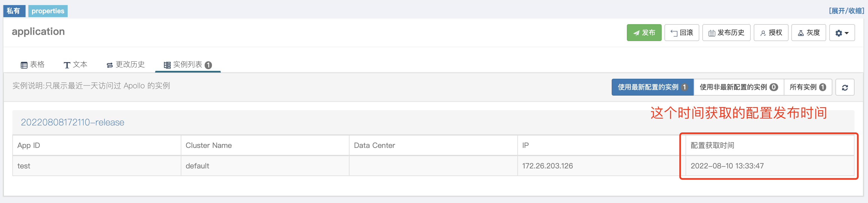The image size is (868, 203).
Task: Click the refresh icon on instance list
Action: (x=845, y=87)
